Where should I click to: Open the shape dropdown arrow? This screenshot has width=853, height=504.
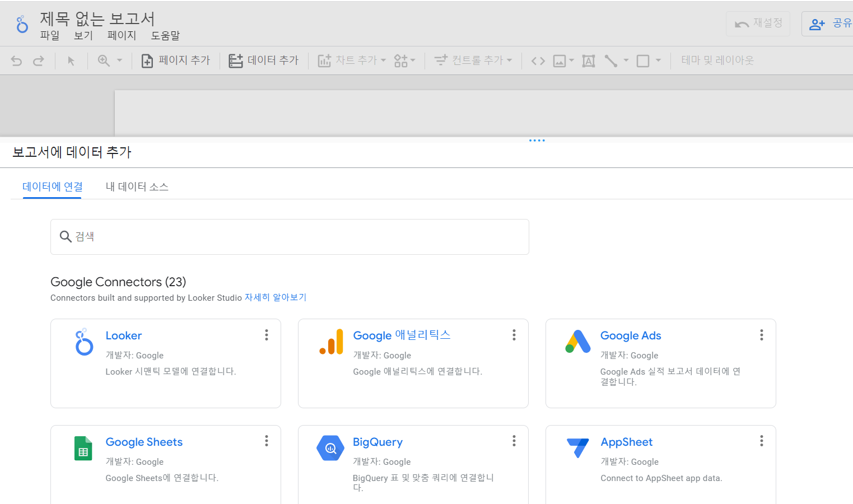pos(658,60)
